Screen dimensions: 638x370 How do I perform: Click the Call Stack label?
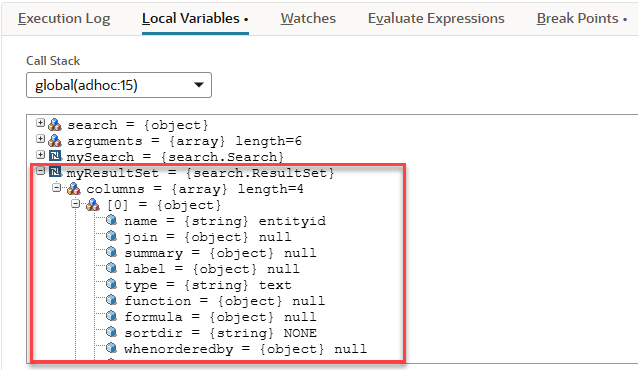click(x=53, y=61)
